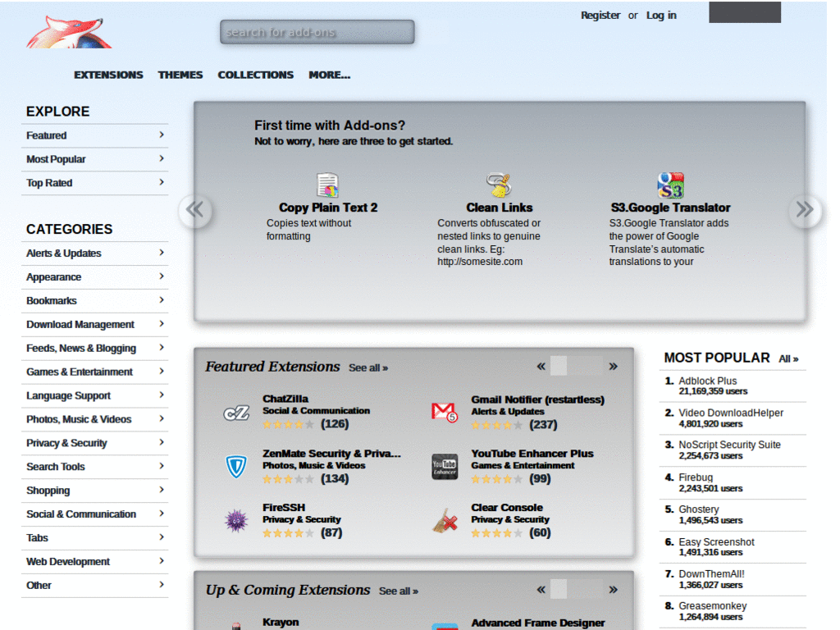This screenshot has height=630, width=840.
Task: Open Adblock Plus in Most Popular
Action: pos(708,381)
